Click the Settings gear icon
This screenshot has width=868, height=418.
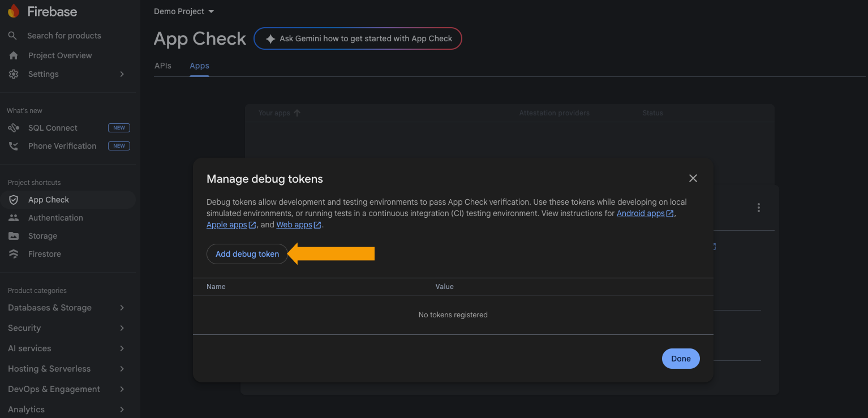(14, 74)
